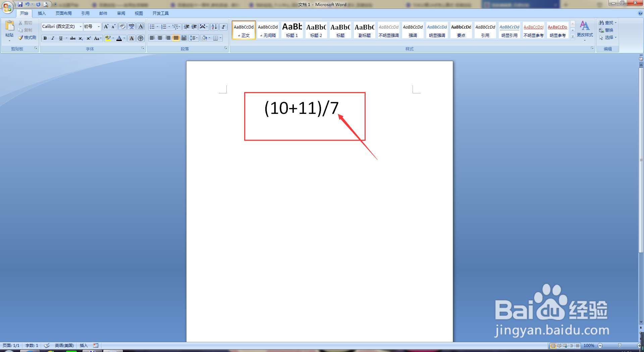This screenshot has height=352, width=644.
Task: Apply distributed alignment to paragraph
Action: click(184, 38)
